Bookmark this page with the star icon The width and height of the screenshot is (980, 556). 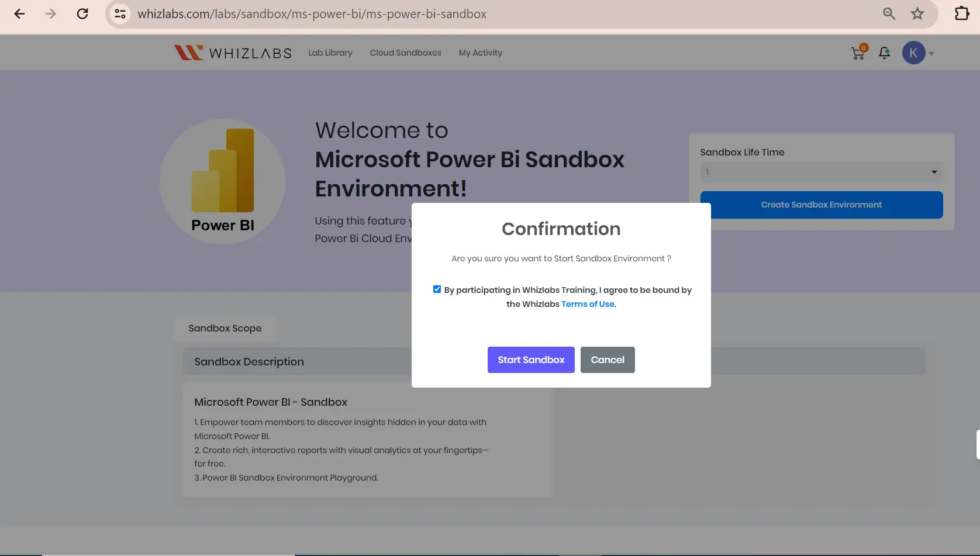(917, 14)
